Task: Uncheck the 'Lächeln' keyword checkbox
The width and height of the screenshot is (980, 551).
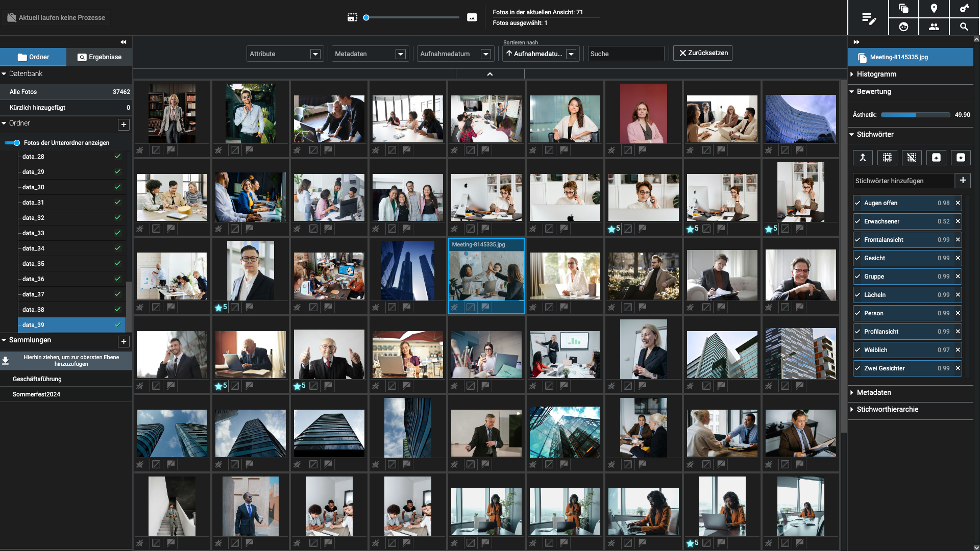Action: 857,295
